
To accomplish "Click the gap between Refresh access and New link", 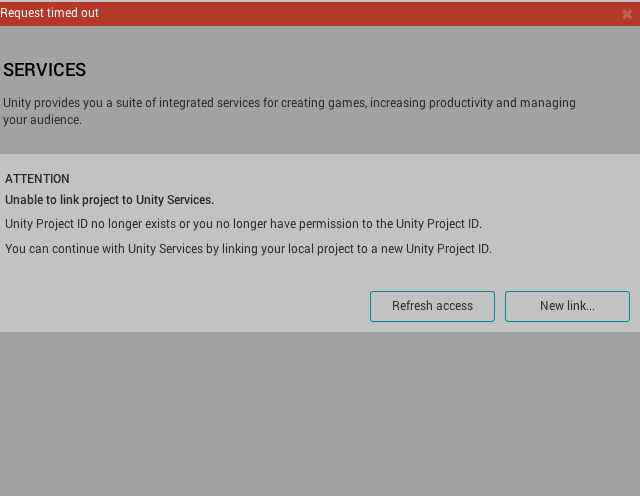I will (500, 306).
